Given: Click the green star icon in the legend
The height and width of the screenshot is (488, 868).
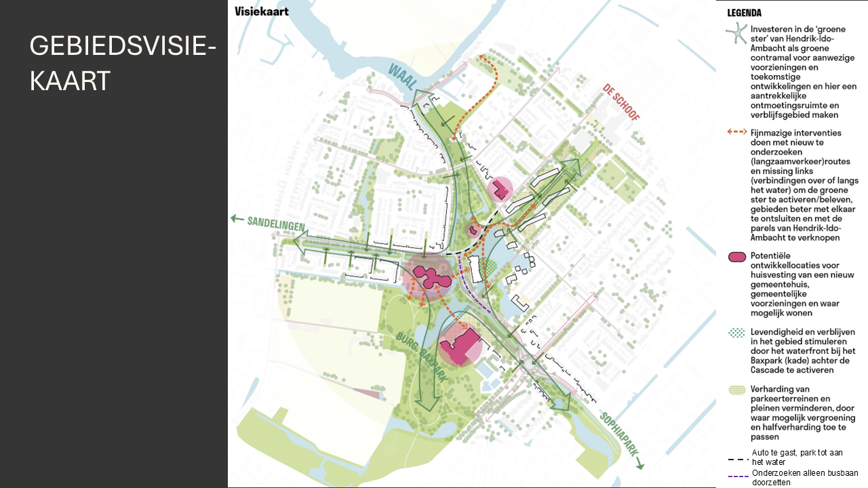Looking at the screenshot, I should tap(736, 33).
